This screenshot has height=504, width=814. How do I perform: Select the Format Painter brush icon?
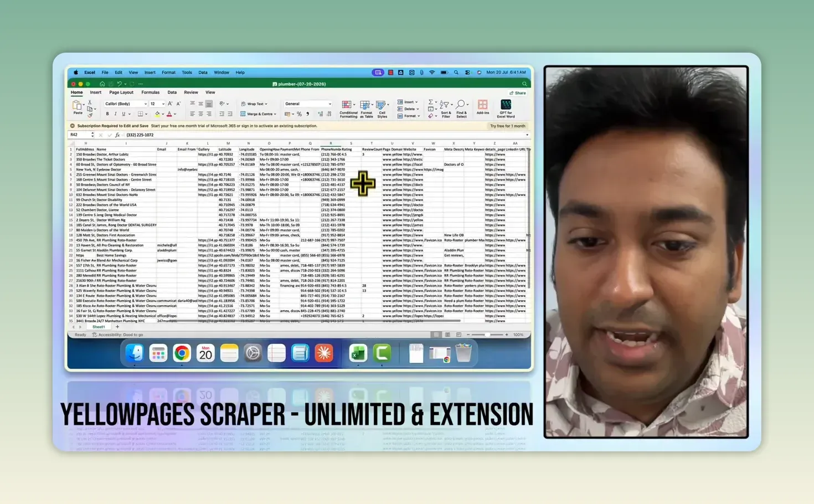click(90, 115)
